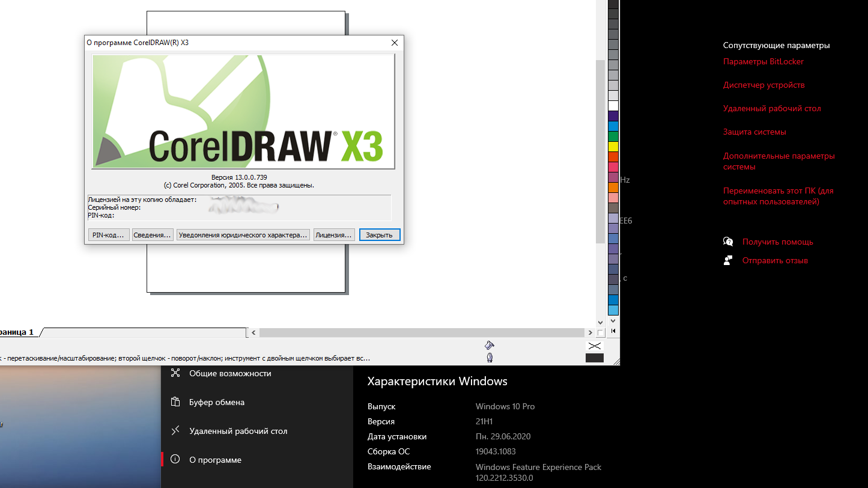The height and width of the screenshot is (488, 868).
Task: Open Уведомления юридического характера... button
Action: click(243, 235)
